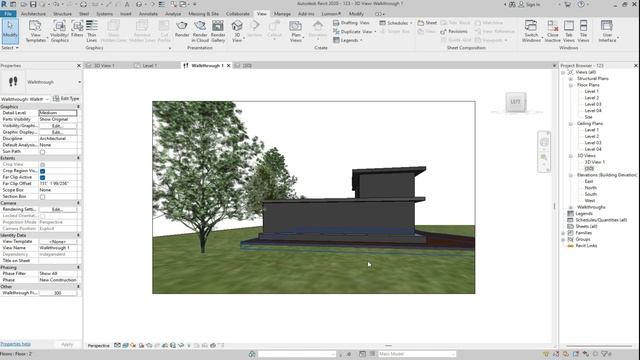Click the Walkthrough Frame 300 button
This screenshot has height=360, width=640.
[x=58, y=293]
